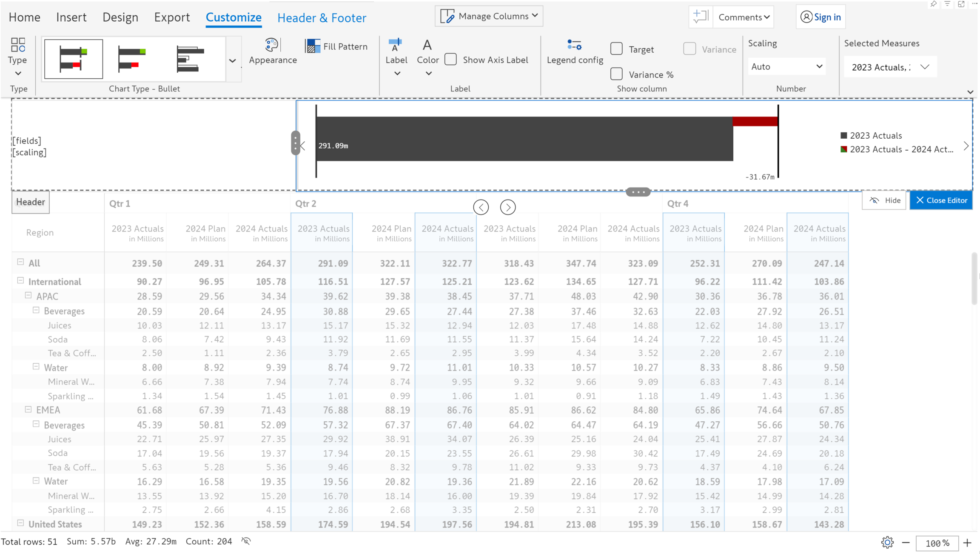
Task: Click the Fill Pattern icon
Action: (313, 46)
